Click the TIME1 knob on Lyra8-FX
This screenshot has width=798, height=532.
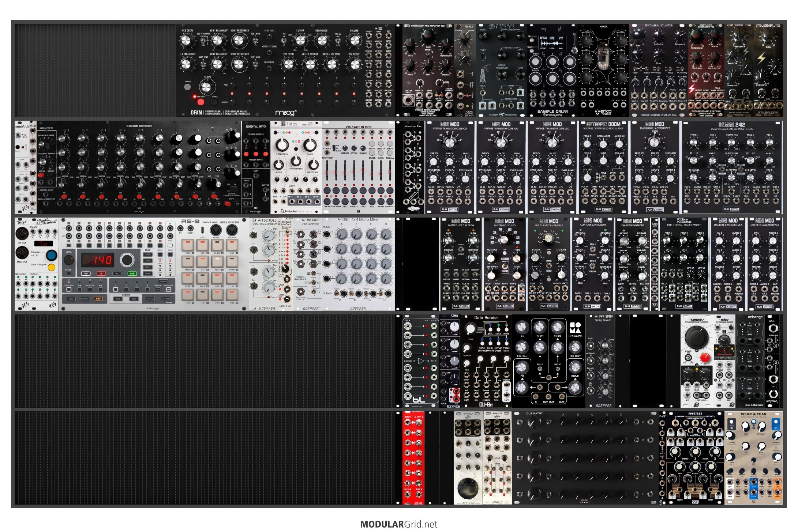[540, 327]
